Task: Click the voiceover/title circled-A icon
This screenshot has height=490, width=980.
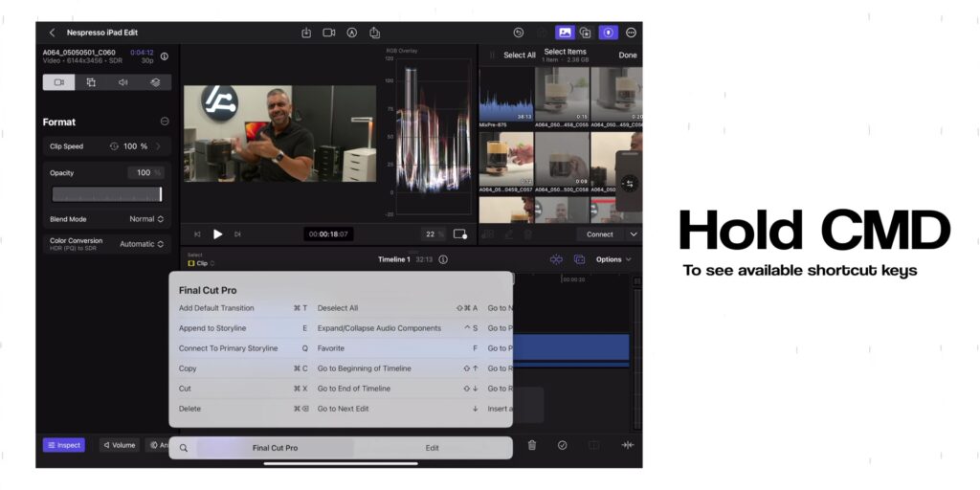Action: 352,33
